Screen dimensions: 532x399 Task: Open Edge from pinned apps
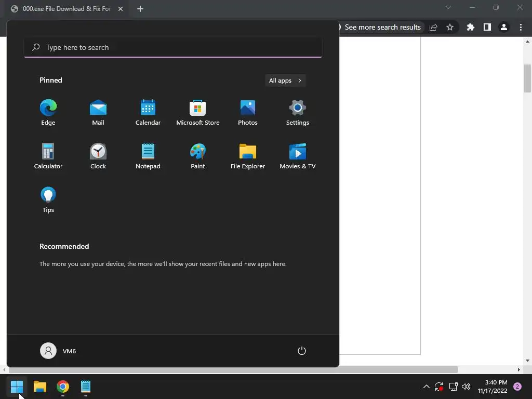pos(48,113)
